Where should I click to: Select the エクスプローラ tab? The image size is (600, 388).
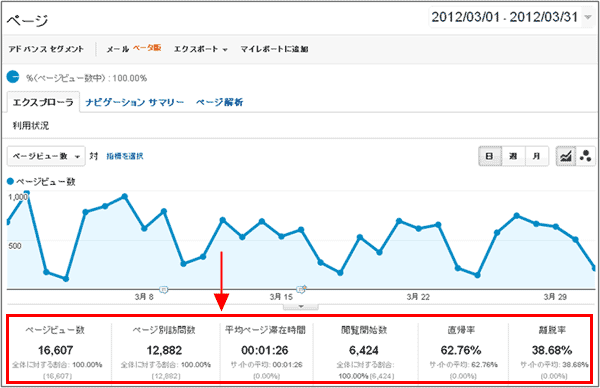43,103
